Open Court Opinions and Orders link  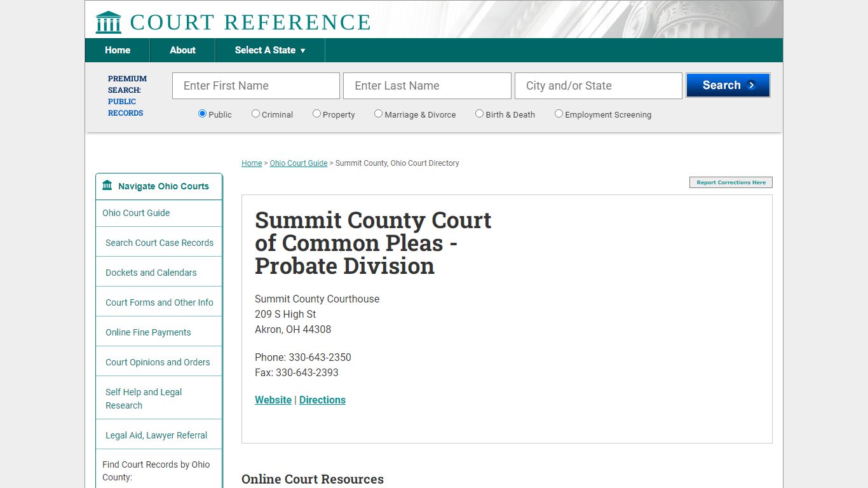tap(158, 362)
